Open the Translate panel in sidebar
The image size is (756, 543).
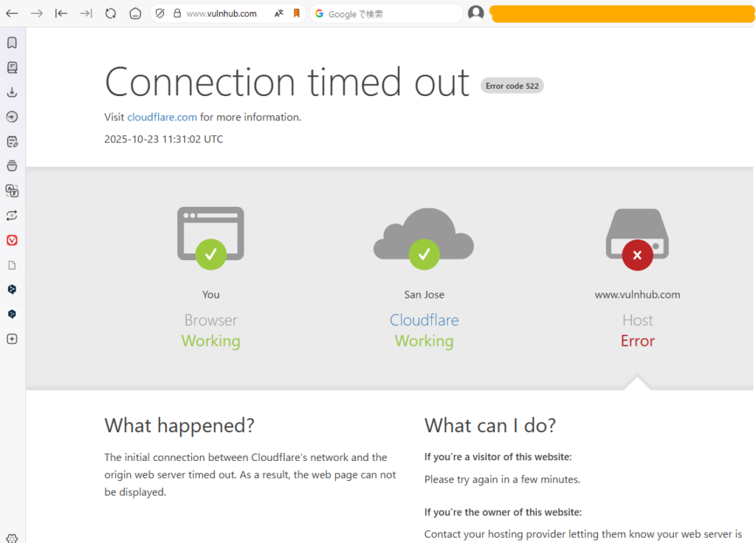click(x=12, y=191)
